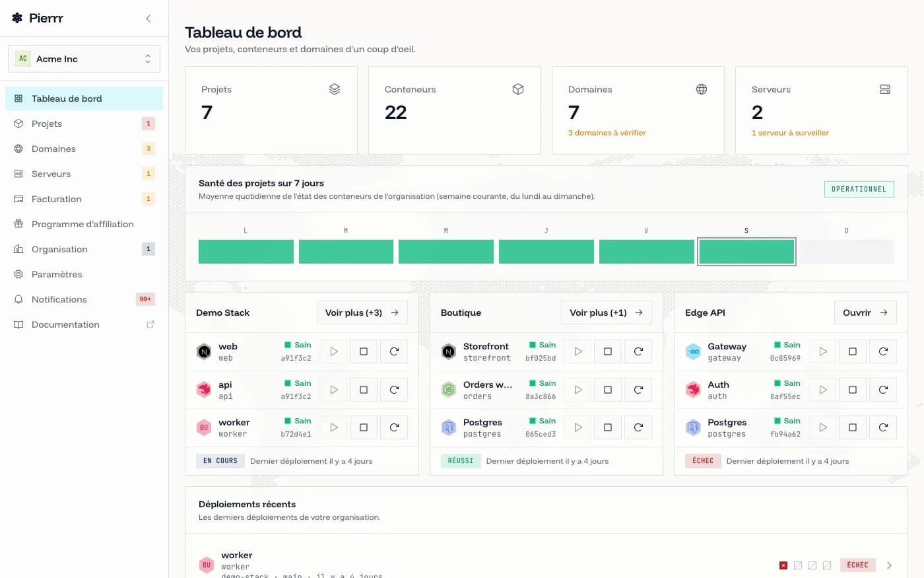Restart the Demo Stack web container
Screen dimensions: 924x578
click(x=394, y=351)
